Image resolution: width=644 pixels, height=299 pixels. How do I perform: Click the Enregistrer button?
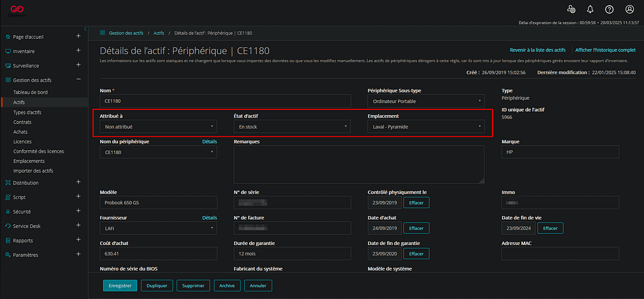(119, 285)
